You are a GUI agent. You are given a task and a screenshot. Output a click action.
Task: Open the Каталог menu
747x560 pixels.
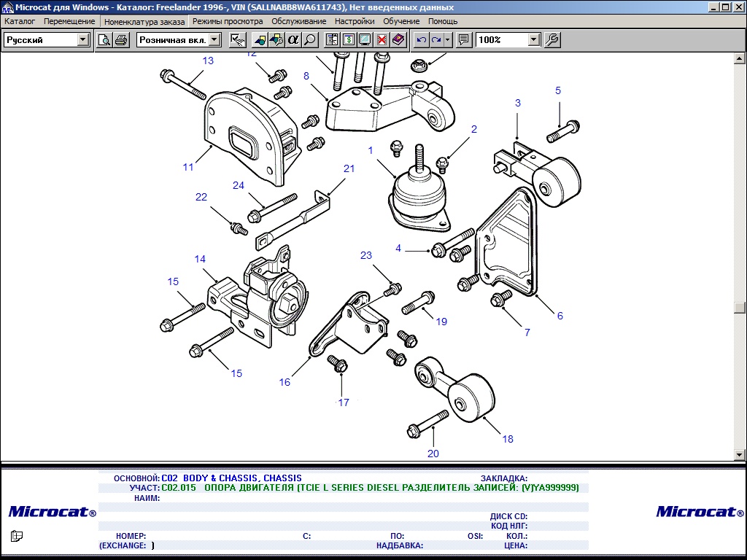tap(20, 21)
